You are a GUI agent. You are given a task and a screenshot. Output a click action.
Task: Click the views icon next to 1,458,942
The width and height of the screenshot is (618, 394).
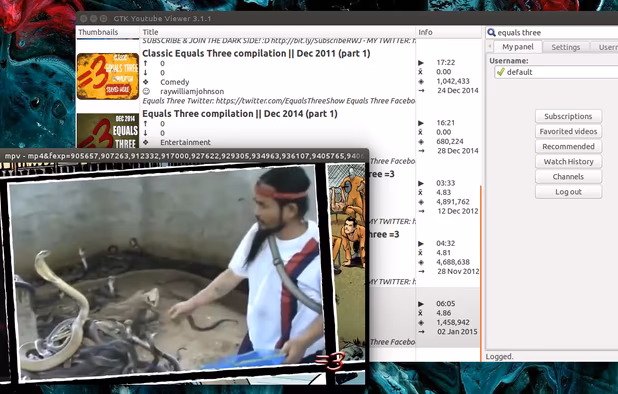coord(421,323)
